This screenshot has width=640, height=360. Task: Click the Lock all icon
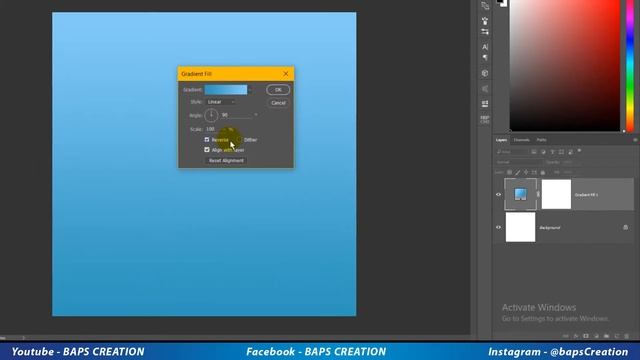click(x=542, y=172)
